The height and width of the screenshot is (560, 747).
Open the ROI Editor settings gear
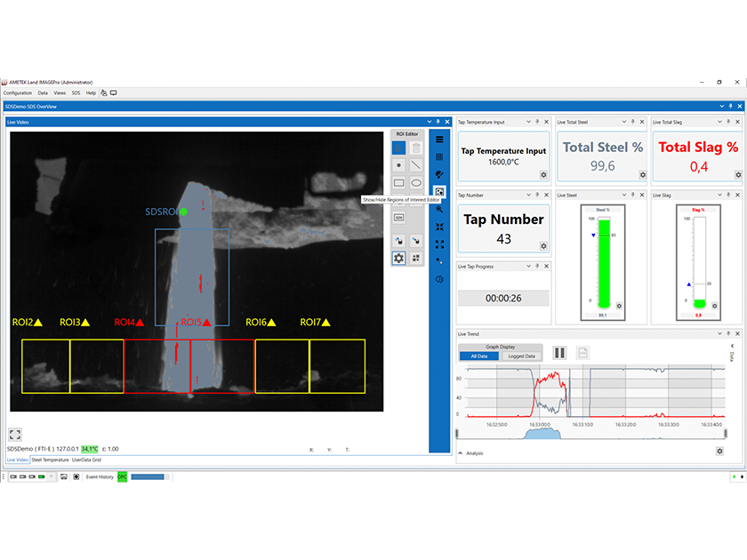(398, 257)
